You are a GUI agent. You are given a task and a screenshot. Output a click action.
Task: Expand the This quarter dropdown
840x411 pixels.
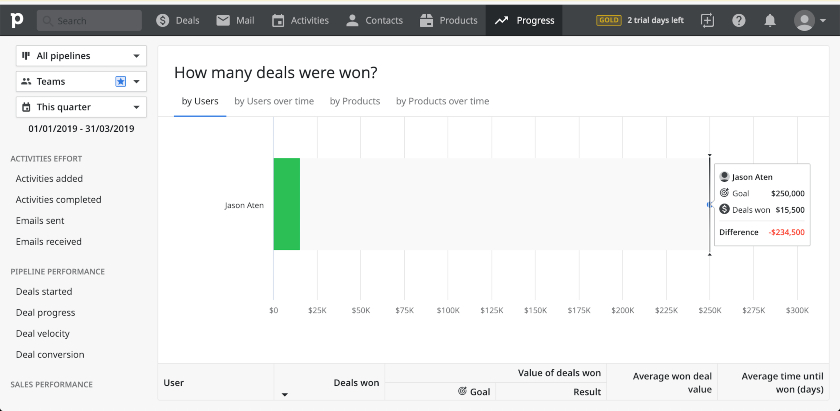pyautogui.click(x=81, y=107)
